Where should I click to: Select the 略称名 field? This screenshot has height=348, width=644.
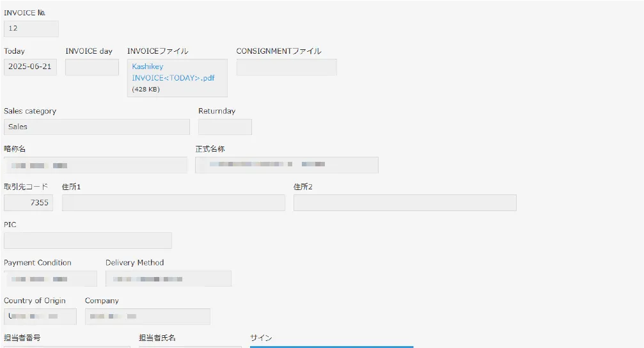[95, 165]
